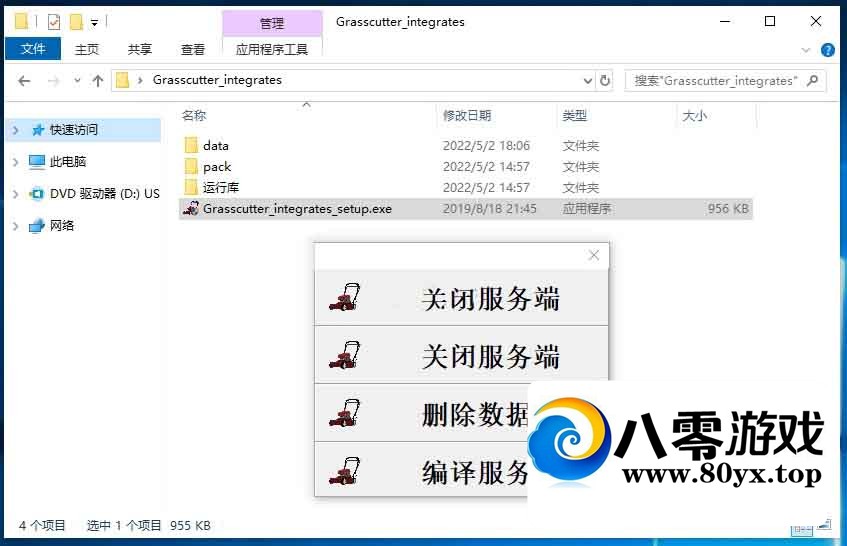The image size is (847, 546).
Task: Refresh the current folder view
Action: pyautogui.click(x=605, y=81)
